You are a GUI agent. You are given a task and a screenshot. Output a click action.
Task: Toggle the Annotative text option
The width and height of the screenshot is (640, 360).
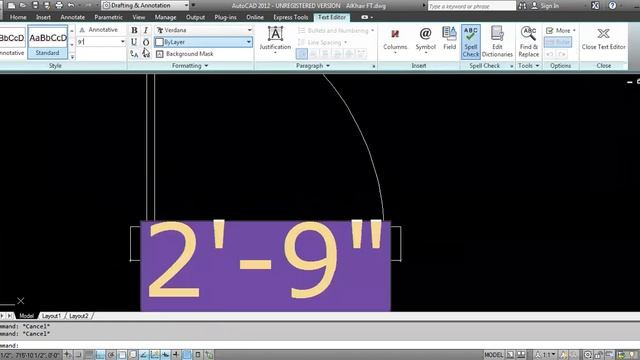tap(98, 30)
